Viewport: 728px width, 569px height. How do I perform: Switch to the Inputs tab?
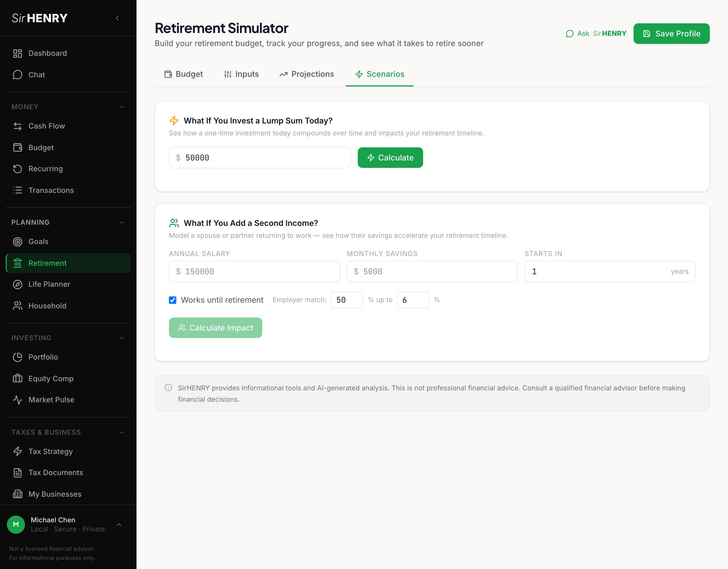click(241, 74)
